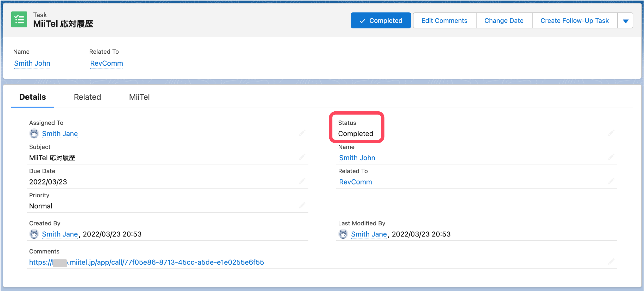644x292 pixels.
Task: Click Smith Jane avatar in Assigned To
Action: [x=34, y=133]
